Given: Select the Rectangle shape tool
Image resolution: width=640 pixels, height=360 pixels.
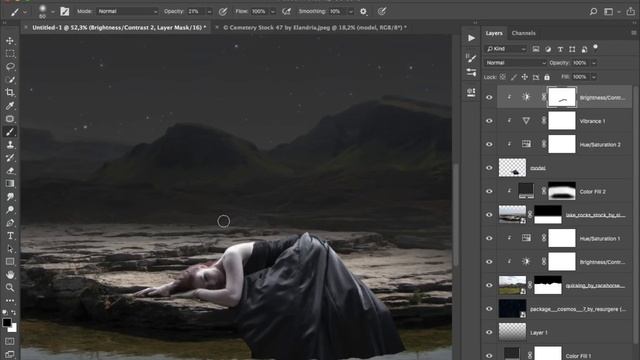Looking at the screenshot, I should tap(10, 262).
